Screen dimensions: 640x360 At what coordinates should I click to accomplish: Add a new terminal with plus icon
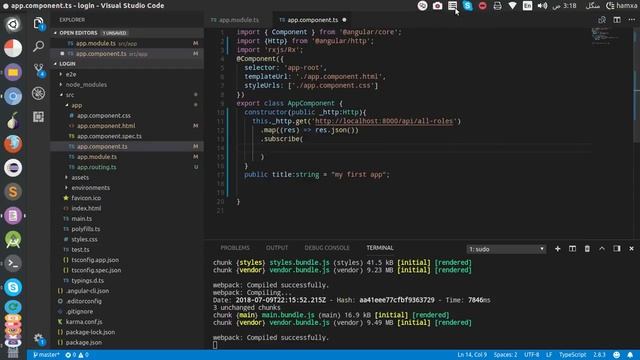(x=558, y=249)
